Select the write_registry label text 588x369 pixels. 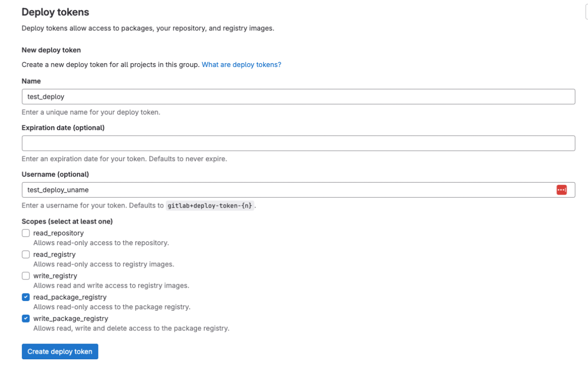coord(55,276)
